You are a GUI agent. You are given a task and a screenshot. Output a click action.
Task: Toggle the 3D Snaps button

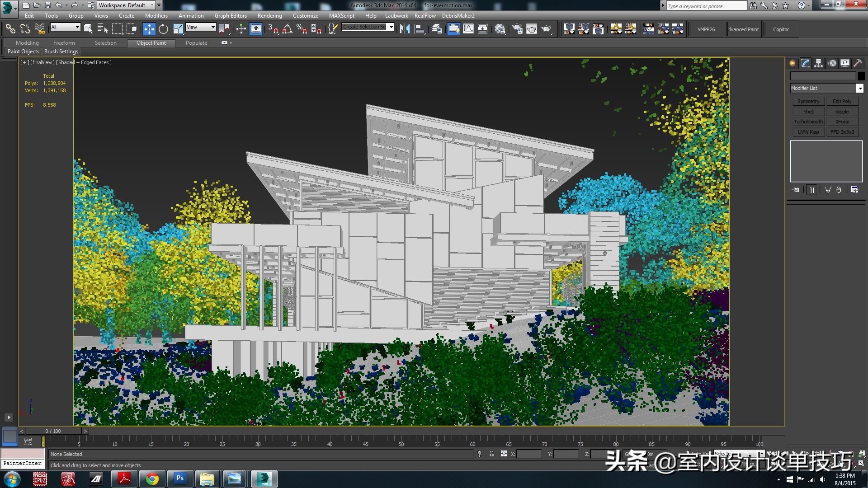(x=273, y=29)
